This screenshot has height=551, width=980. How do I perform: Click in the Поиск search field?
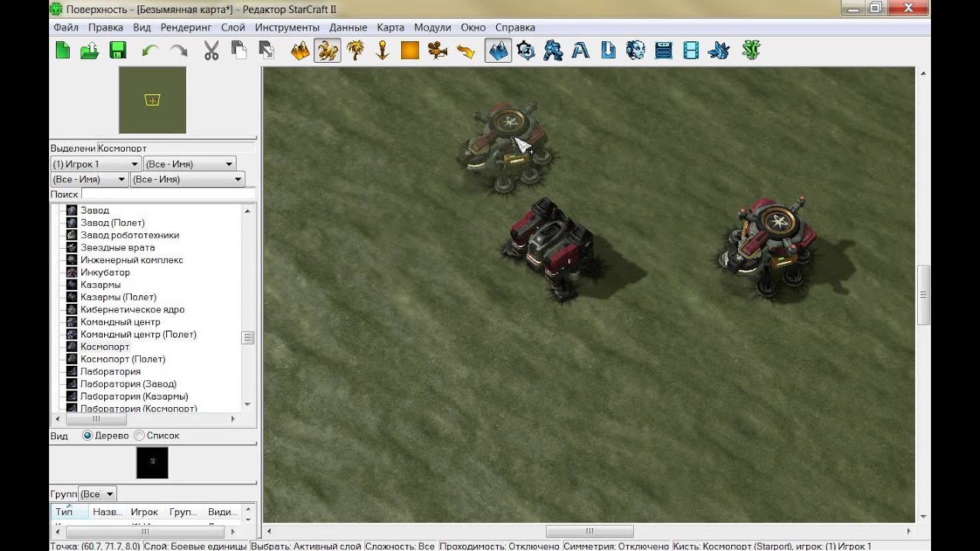coord(168,194)
